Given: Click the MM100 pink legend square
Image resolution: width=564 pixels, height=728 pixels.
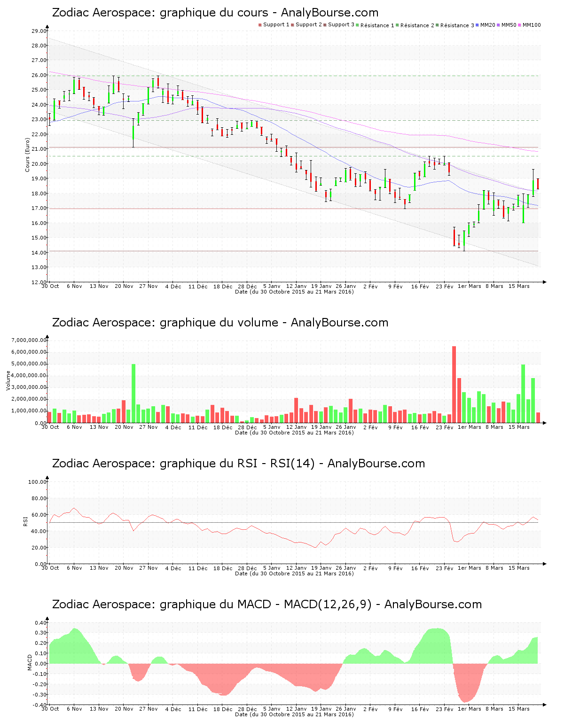Looking at the screenshot, I should [x=520, y=25].
